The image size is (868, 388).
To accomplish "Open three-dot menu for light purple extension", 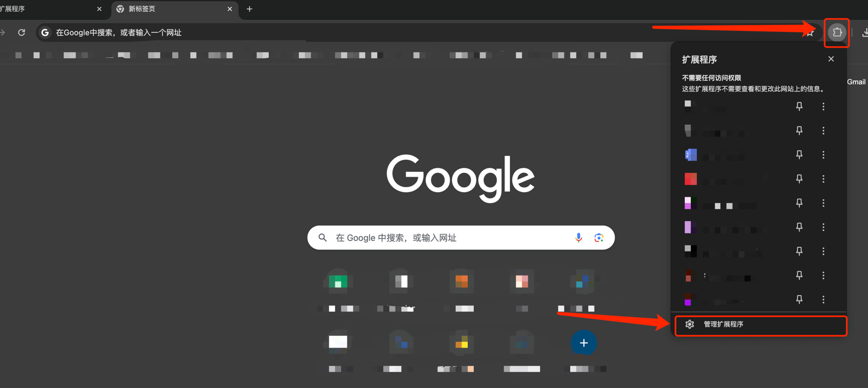I will (823, 227).
